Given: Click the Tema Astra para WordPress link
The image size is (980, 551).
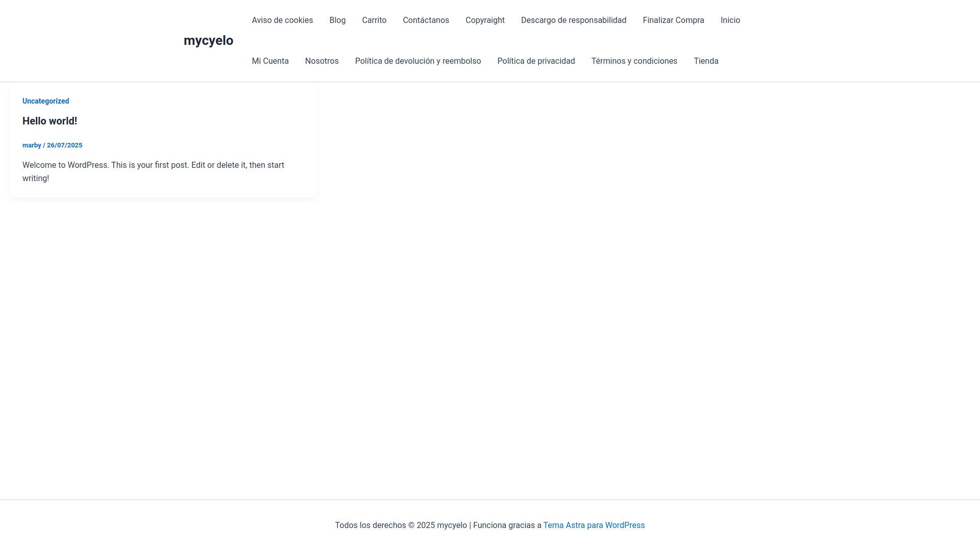Looking at the screenshot, I should point(594,525).
